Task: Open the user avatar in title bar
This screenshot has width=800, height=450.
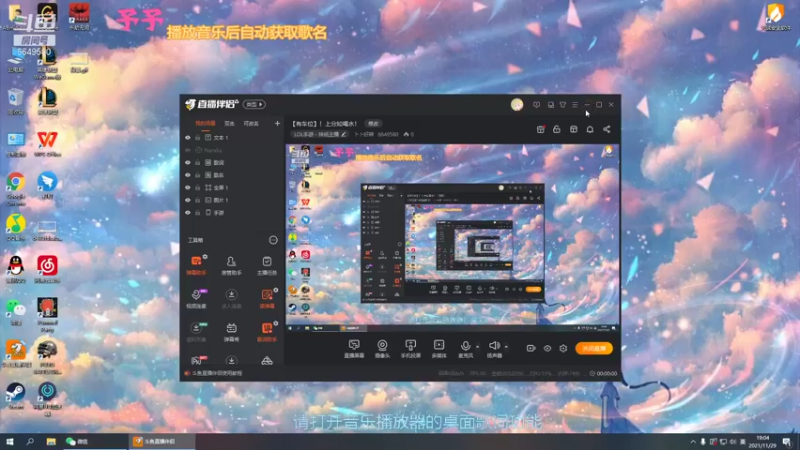Action: pyautogui.click(x=517, y=105)
